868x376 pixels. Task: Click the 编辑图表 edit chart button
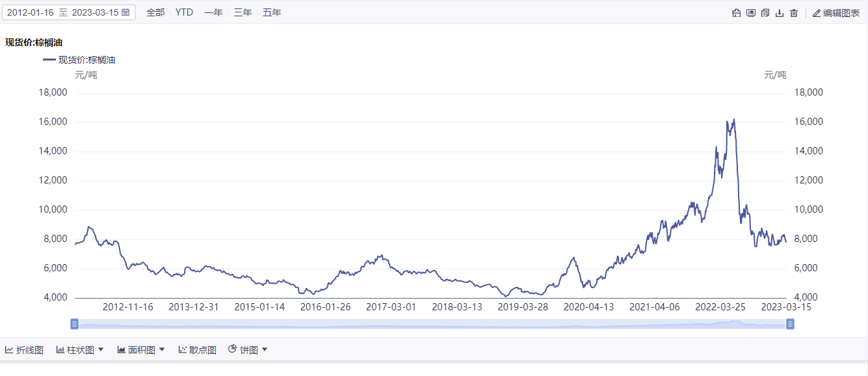[836, 12]
